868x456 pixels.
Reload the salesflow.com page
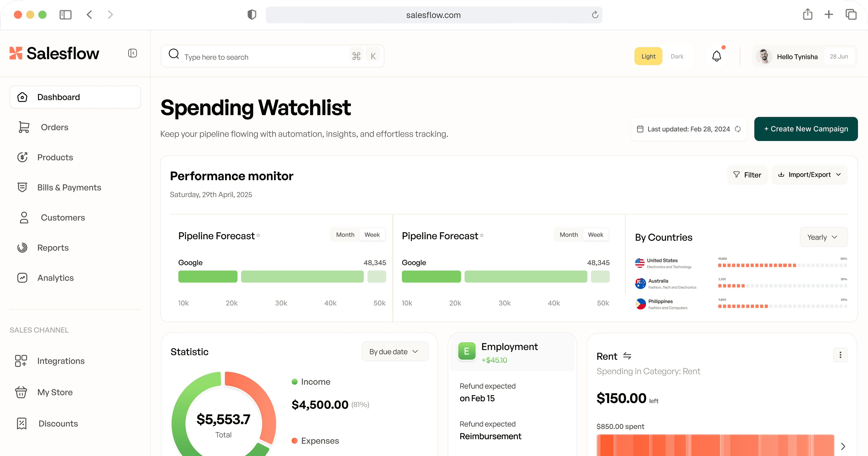coord(595,15)
